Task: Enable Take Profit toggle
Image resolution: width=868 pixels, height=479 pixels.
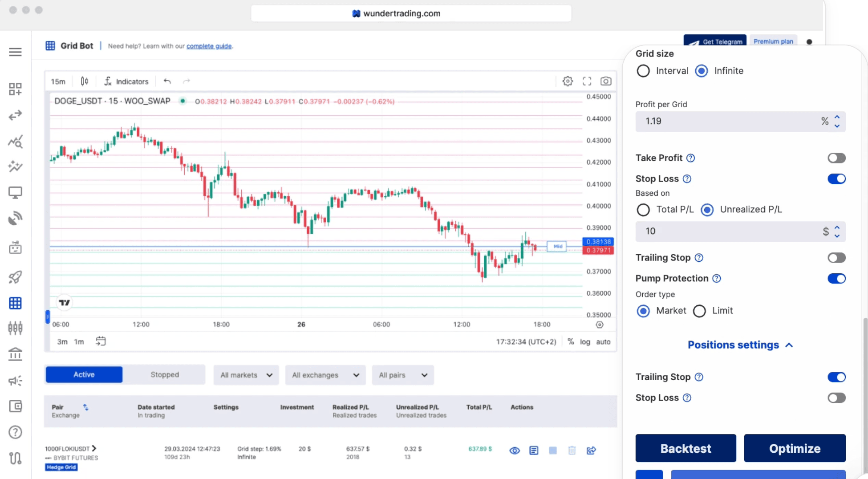Action: pyautogui.click(x=836, y=158)
